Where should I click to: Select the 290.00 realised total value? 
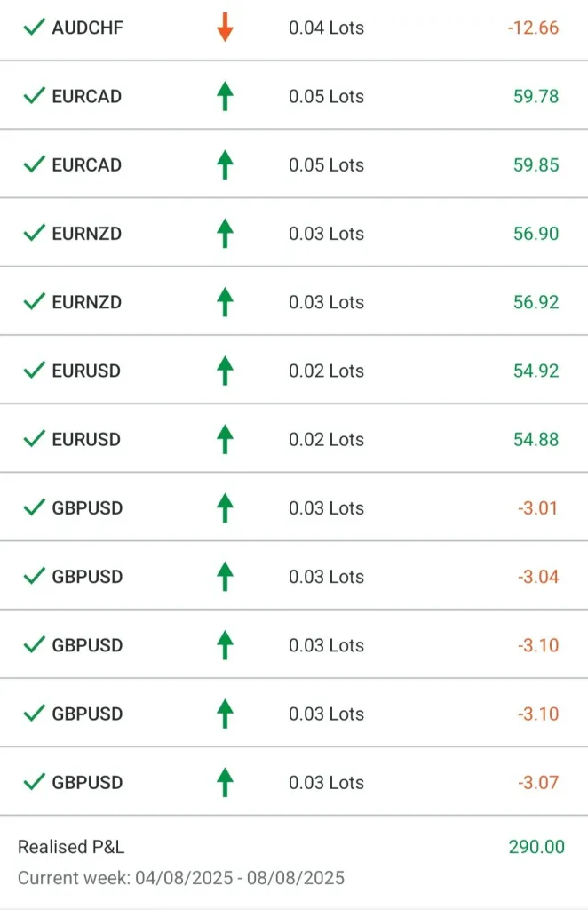click(x=536, y=847)
